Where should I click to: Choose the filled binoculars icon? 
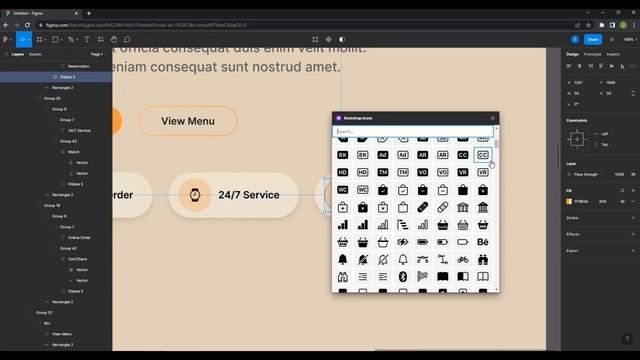pyautogui.click(x=482, y=260)
